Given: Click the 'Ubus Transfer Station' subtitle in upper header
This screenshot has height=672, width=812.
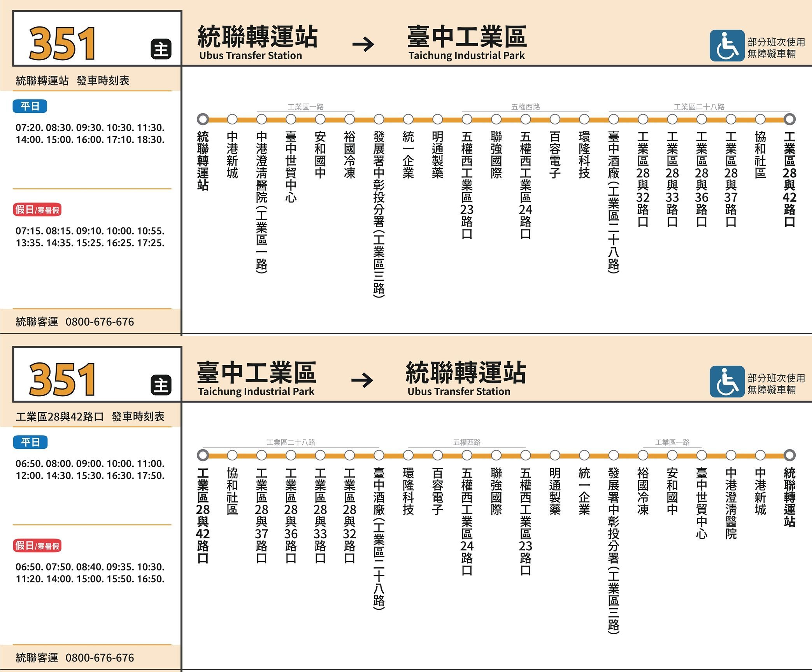Looking at the screenshot, I should pyautogui.click(x=251, y=56).
